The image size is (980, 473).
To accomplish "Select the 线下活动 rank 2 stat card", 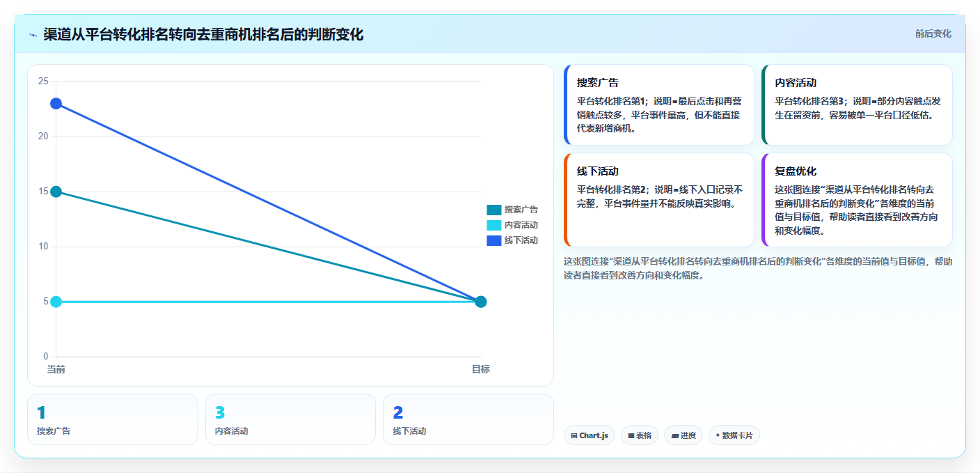I will (468, 419).
